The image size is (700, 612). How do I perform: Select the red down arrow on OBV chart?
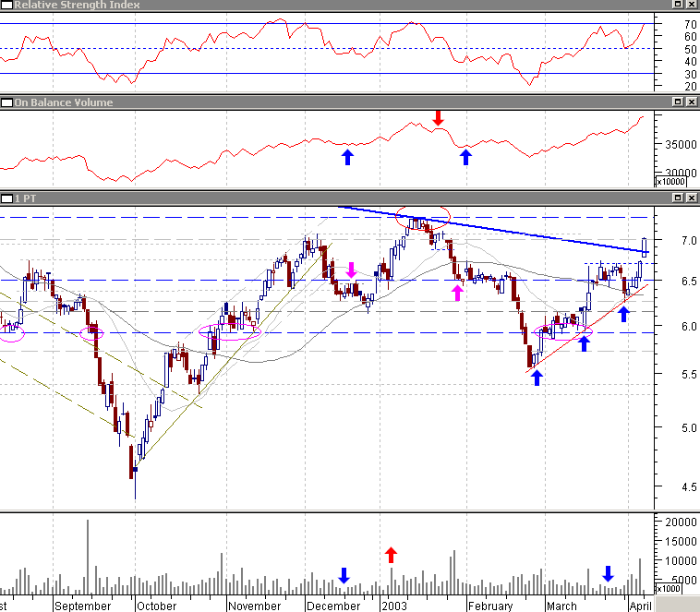439,118
